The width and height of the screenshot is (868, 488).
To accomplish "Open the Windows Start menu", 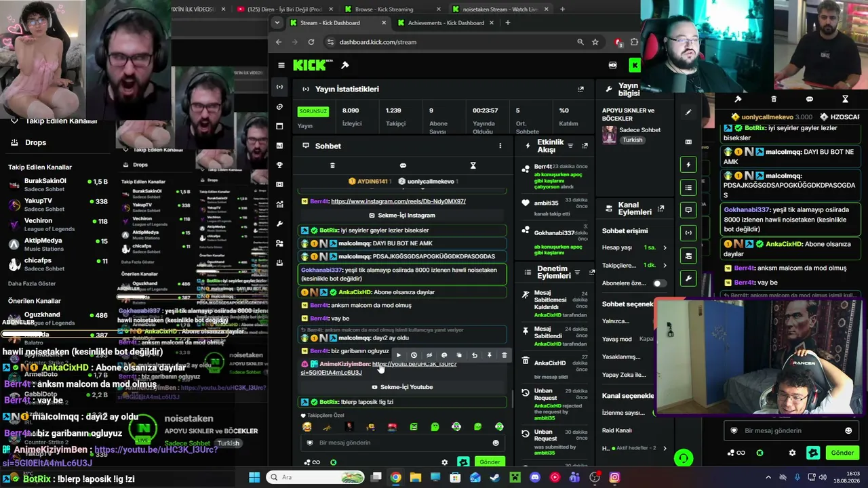I will [x=254, y=477].
